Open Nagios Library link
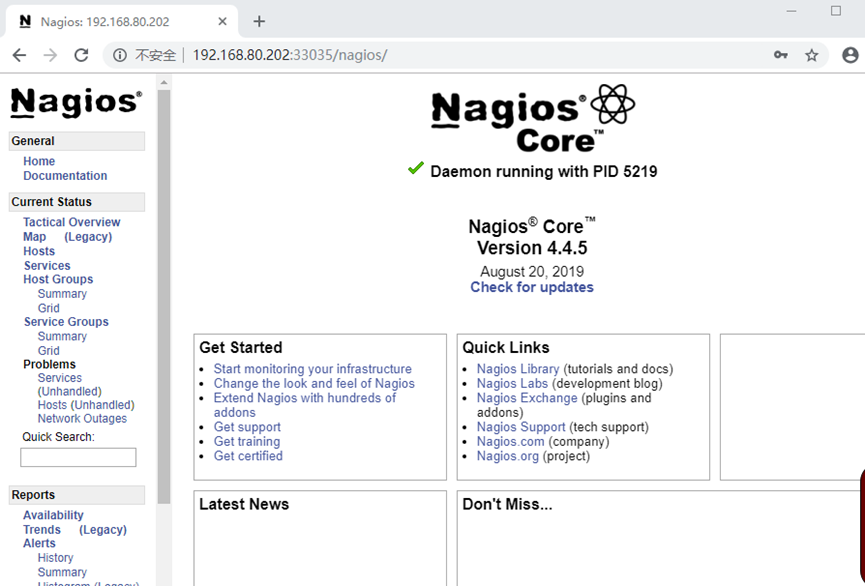The image size is (865, 586). point(518,369)
